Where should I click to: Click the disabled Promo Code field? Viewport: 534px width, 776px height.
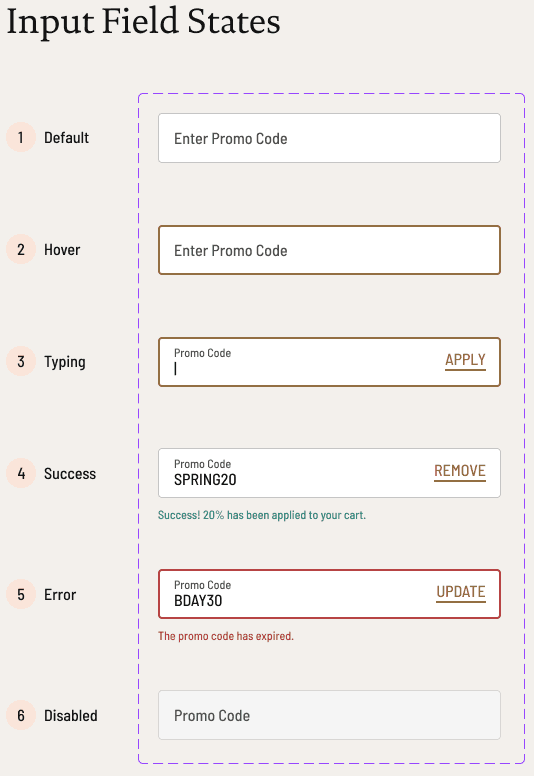point(329,715)
